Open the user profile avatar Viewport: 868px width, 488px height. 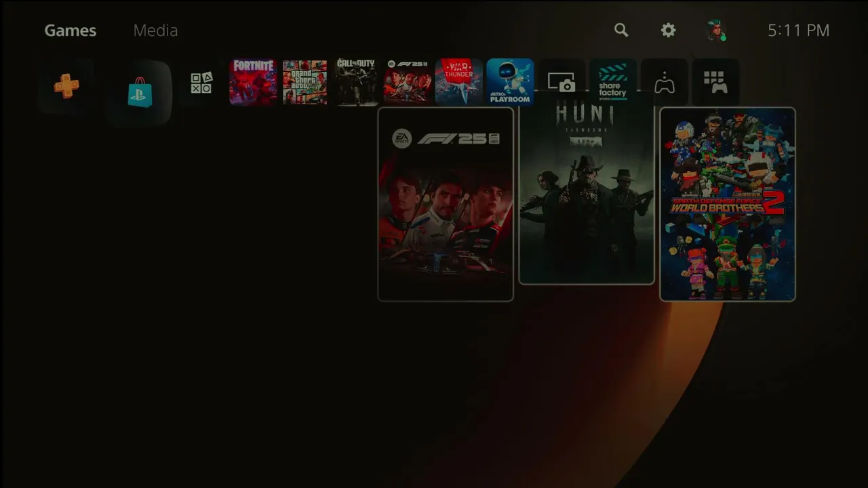[x=716, y=30]
